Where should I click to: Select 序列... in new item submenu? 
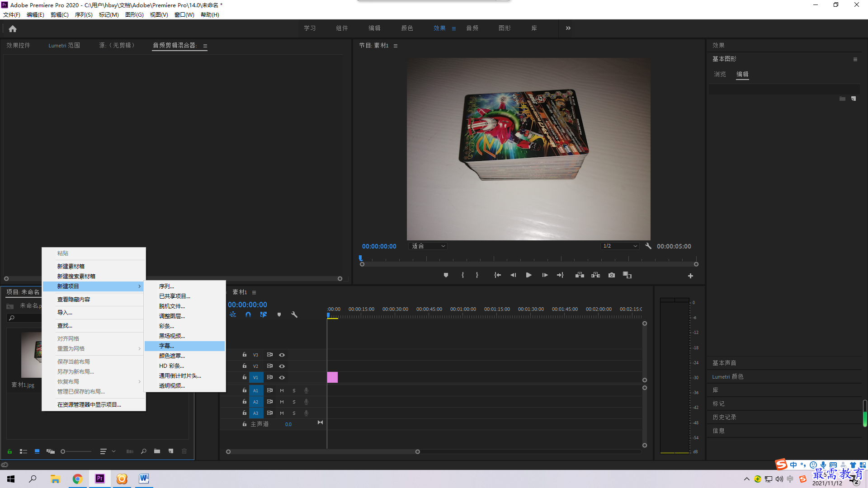(184, 286)
